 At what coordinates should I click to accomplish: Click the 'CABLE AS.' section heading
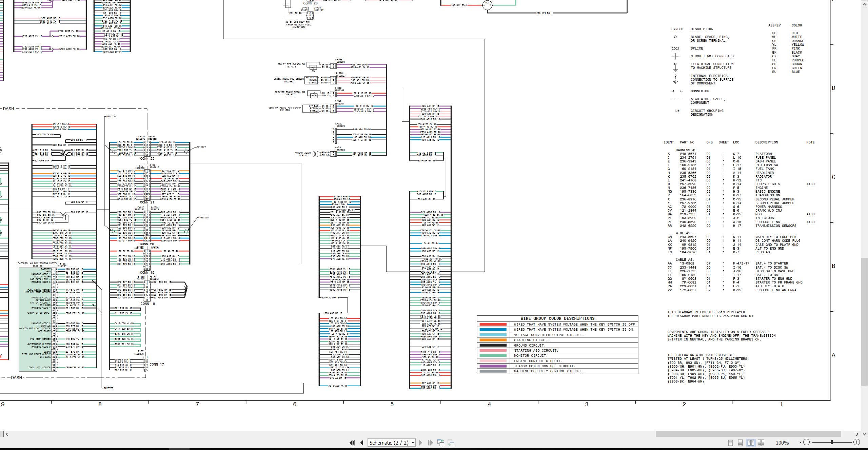coord(685,260)
